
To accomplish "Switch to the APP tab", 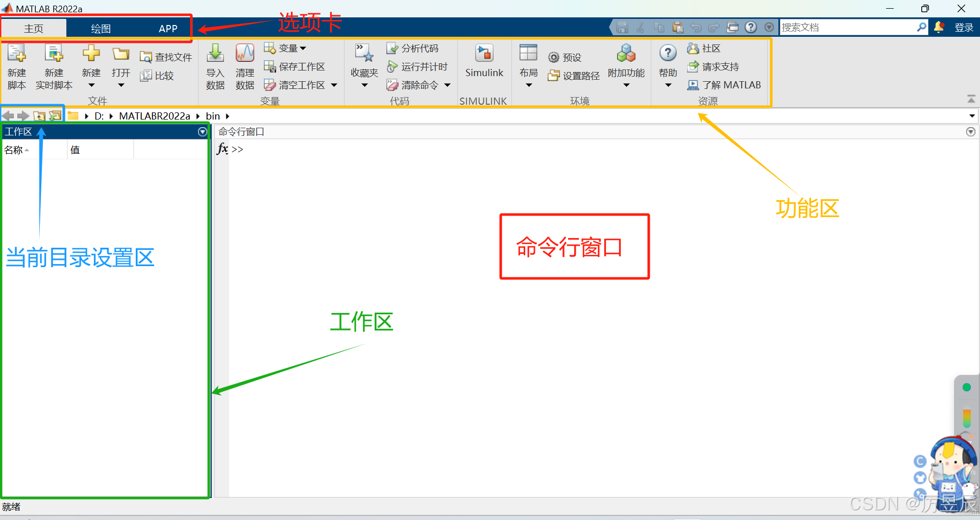I will coord(168,29).
